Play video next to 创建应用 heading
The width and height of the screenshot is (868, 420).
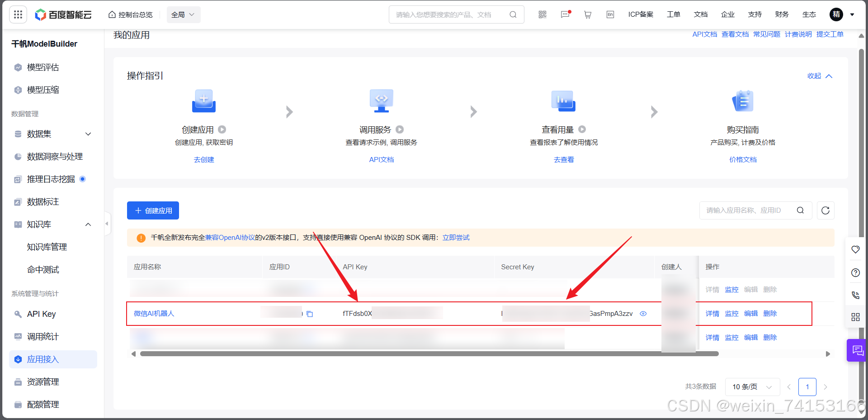222,129
